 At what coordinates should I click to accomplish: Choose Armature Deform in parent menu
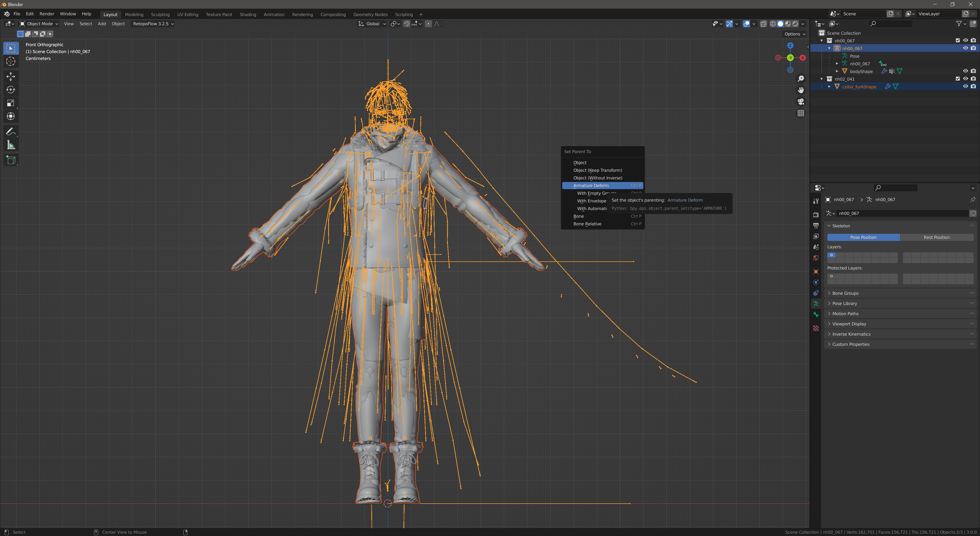pyautogui.click(x=591, y=186)
